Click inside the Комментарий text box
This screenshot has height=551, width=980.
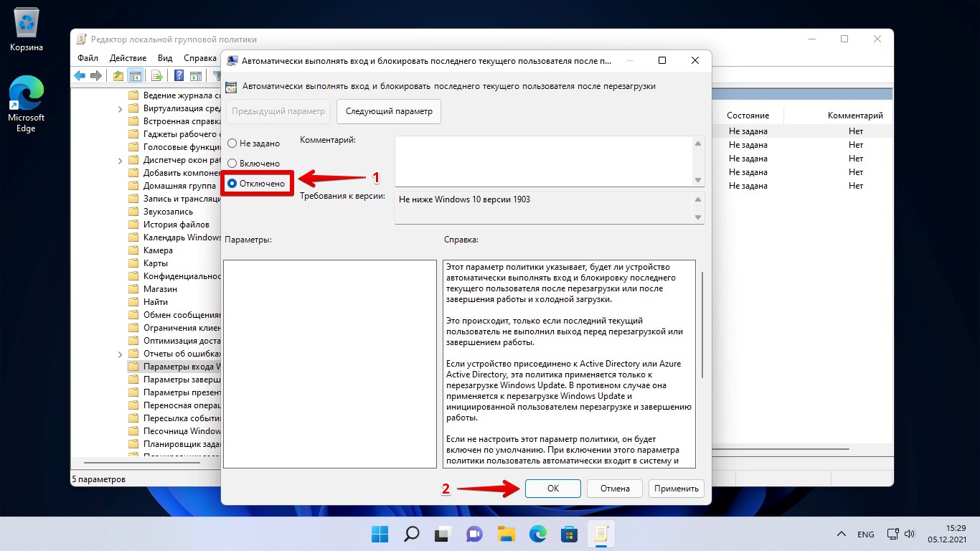[545, 161]
